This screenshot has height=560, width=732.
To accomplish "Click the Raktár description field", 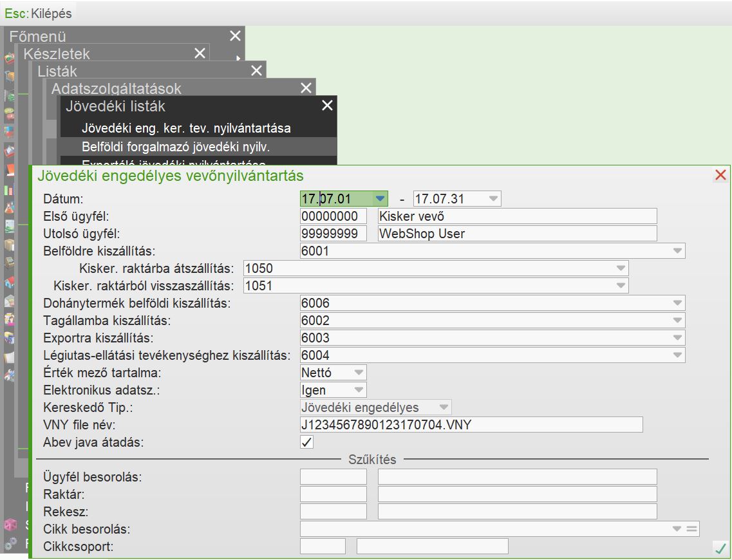I will (517, 494).
